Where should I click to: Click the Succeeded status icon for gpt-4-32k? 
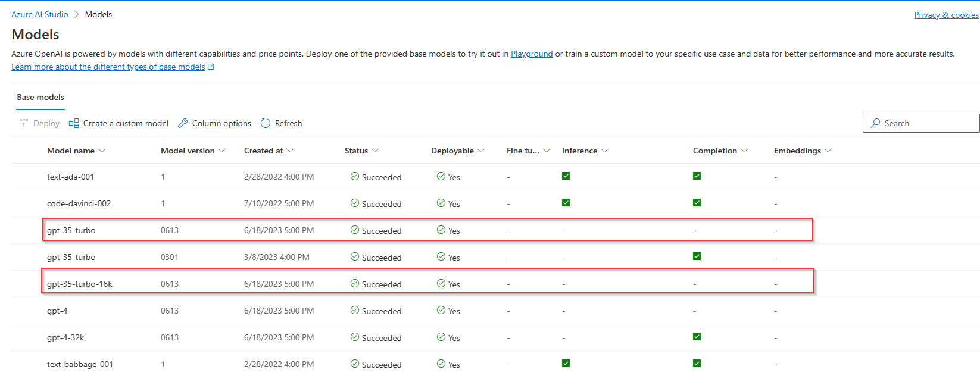coord(355,337)
